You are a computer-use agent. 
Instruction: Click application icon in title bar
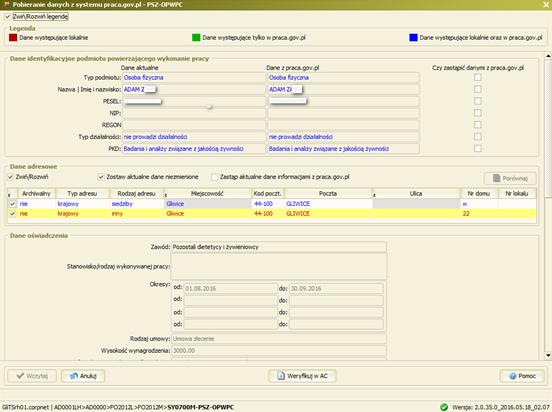[x=6, y=5]
